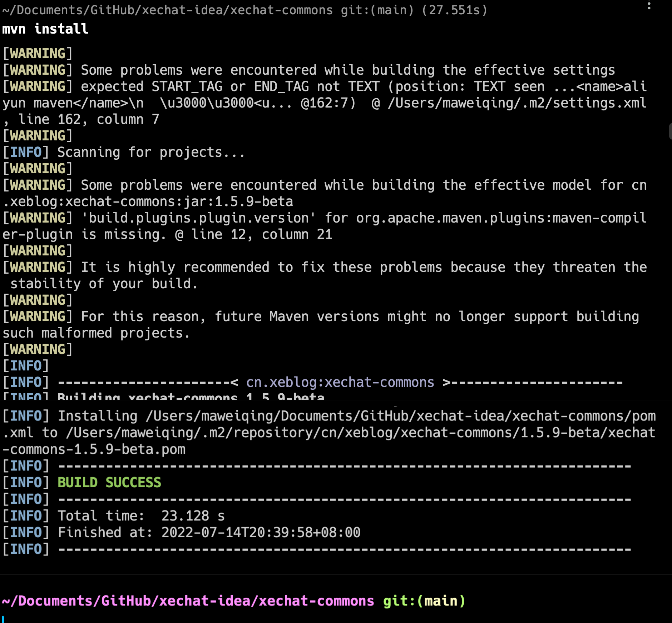Click the 'Some problems ... effective settings' warning line
The image size is (672, 623).
point(347,70)
